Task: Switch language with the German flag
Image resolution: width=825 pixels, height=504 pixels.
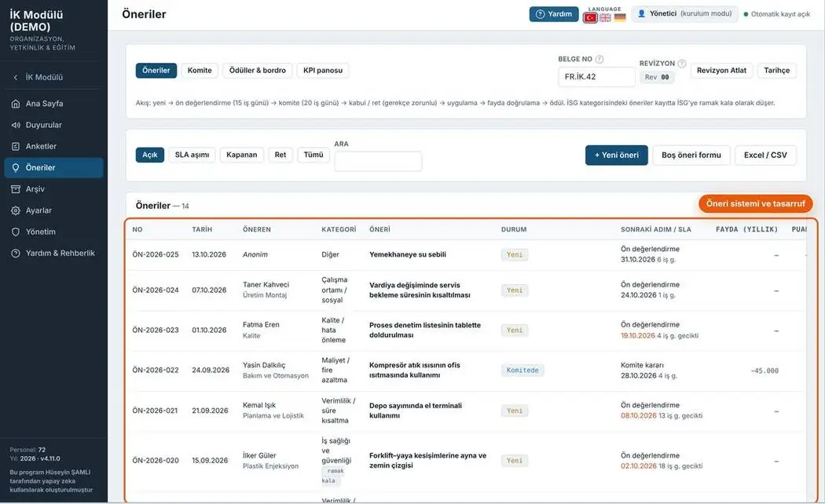Action: point(621,17)
